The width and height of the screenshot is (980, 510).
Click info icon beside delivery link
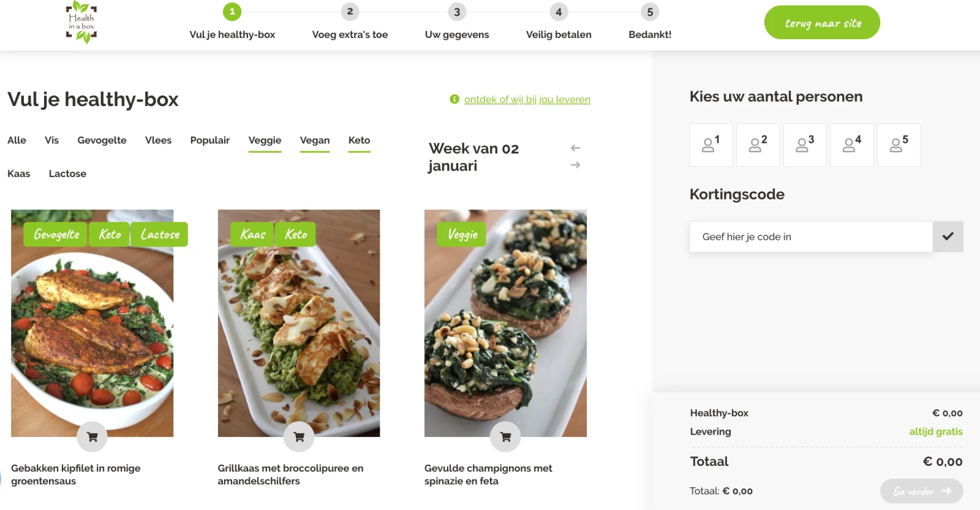click(454, 99)
